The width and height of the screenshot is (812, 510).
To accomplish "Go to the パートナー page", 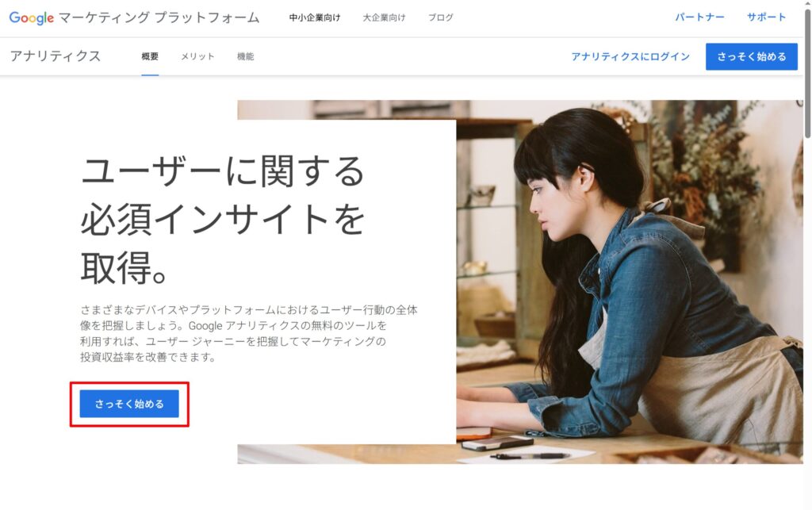I will click(x=699, y=17).
